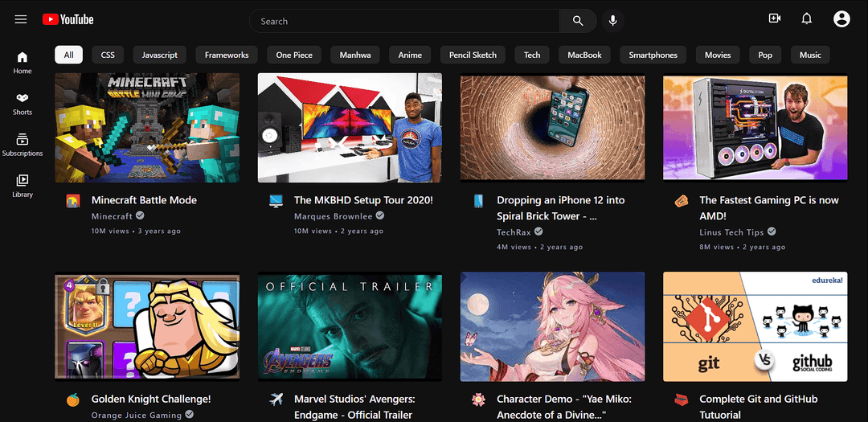Click verified badge beside Marques Brownlee

[x=379, y=215]
